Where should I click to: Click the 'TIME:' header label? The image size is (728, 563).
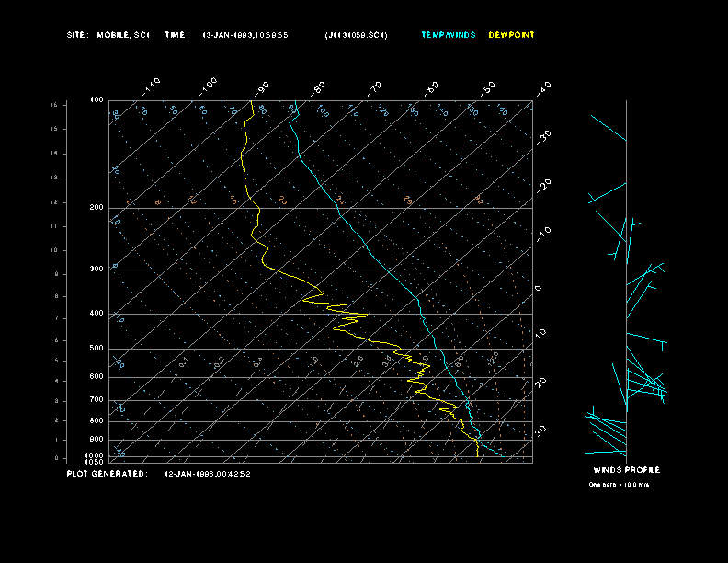click(176, 35)
